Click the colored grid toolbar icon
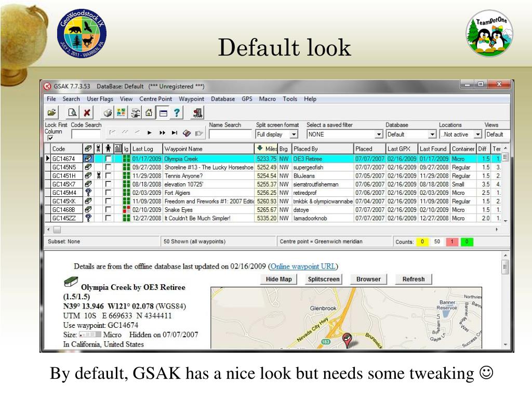This screenshot has height=399, width=532. pos(121,112)
